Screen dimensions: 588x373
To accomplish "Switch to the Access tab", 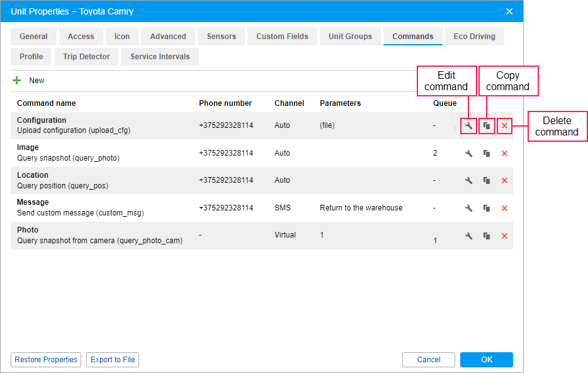I will pyautogui.click(x=81, y=37).
